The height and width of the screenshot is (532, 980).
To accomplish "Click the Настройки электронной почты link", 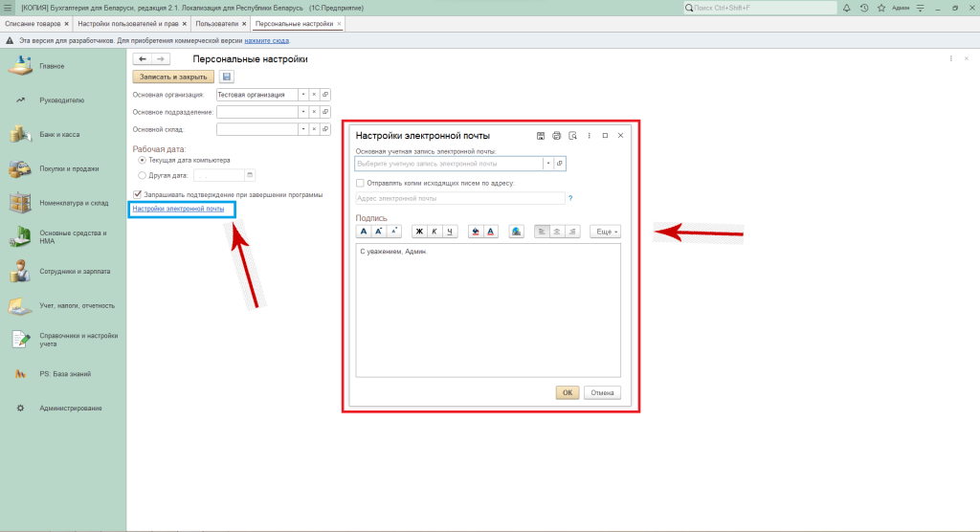I will pos(178,209).
